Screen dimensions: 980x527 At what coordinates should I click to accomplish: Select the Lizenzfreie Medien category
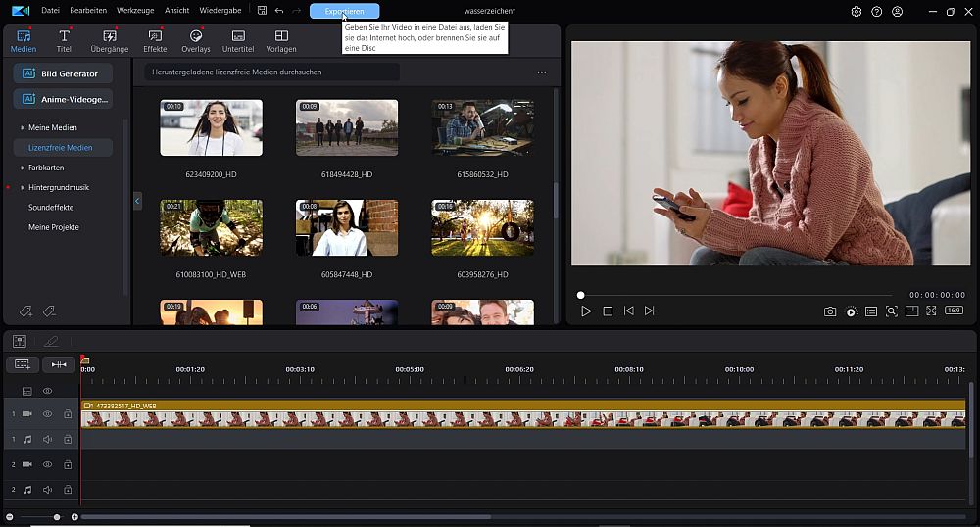click(63, 147)
